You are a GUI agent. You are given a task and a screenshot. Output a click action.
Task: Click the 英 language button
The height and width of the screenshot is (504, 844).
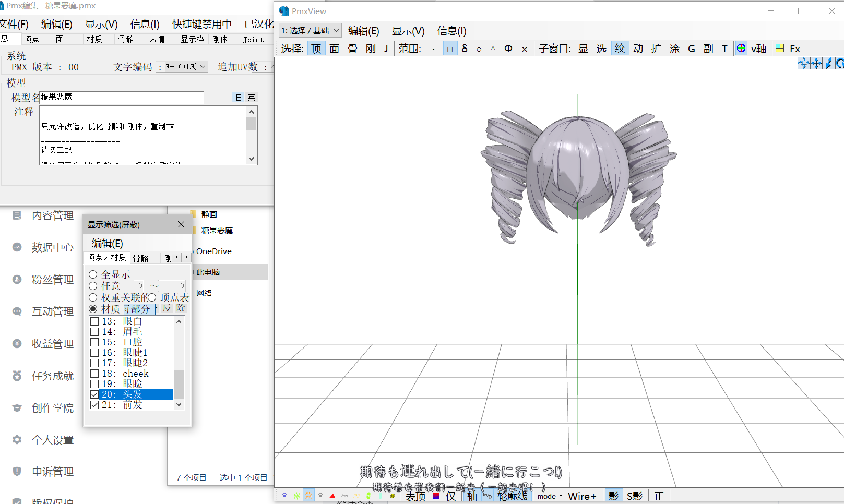252,98
